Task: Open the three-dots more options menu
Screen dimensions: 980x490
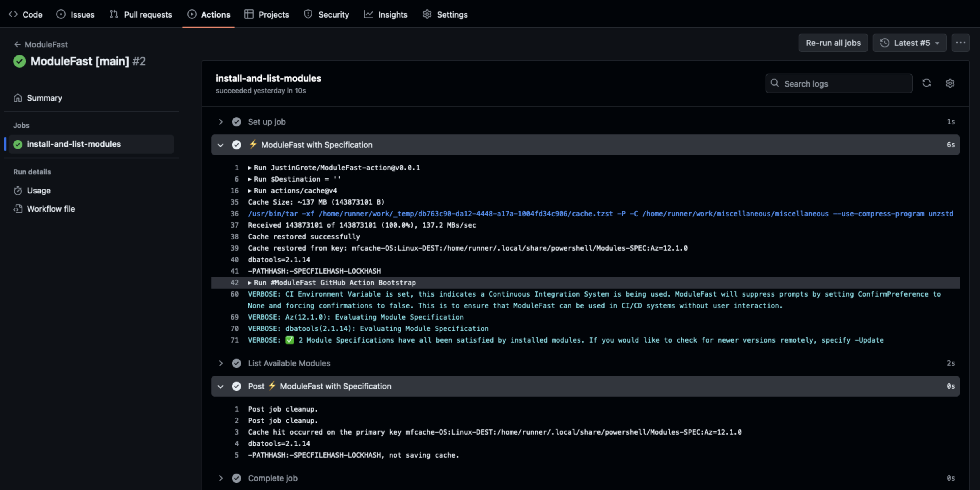Action: point(961,43)
